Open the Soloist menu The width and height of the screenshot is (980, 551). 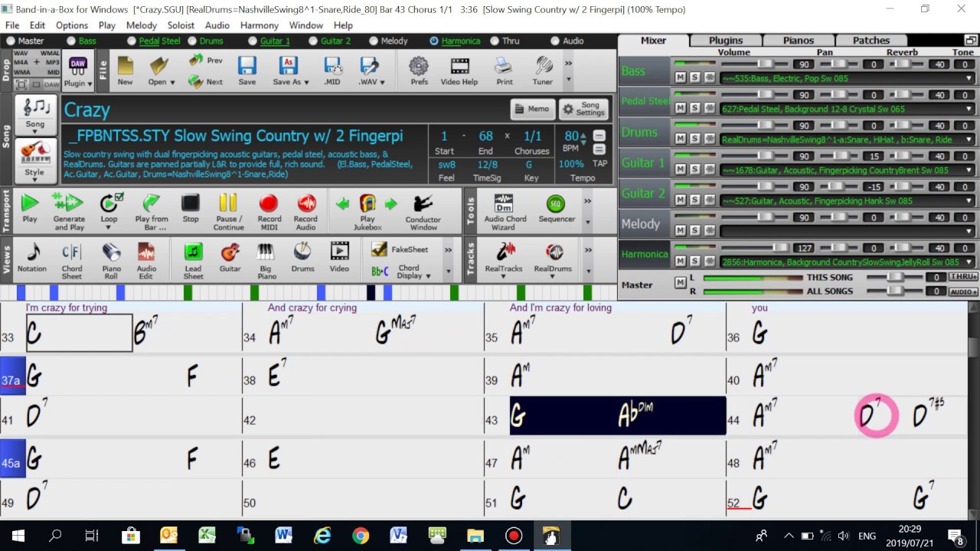tap(181, 25)
